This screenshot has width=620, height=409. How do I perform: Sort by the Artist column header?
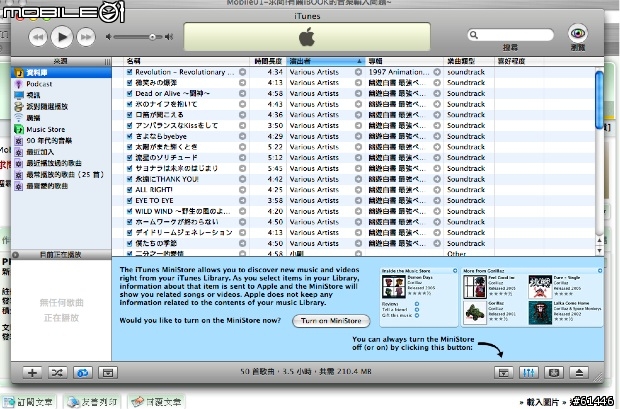click(325, 61)
